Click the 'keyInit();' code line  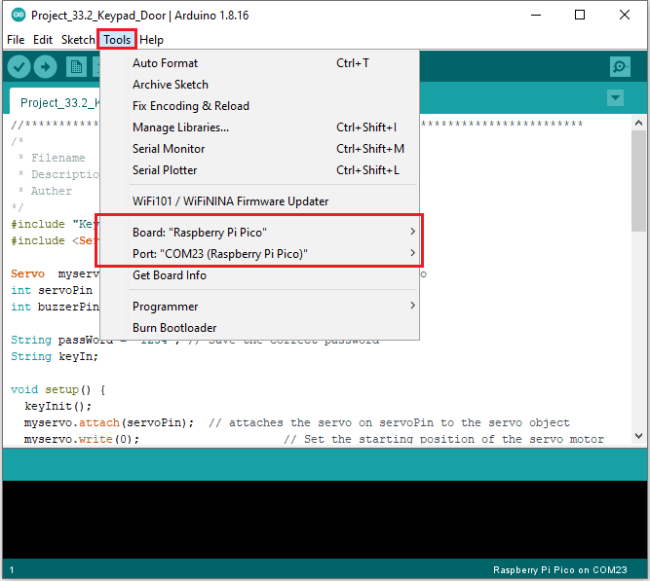[x=58, y=406]
